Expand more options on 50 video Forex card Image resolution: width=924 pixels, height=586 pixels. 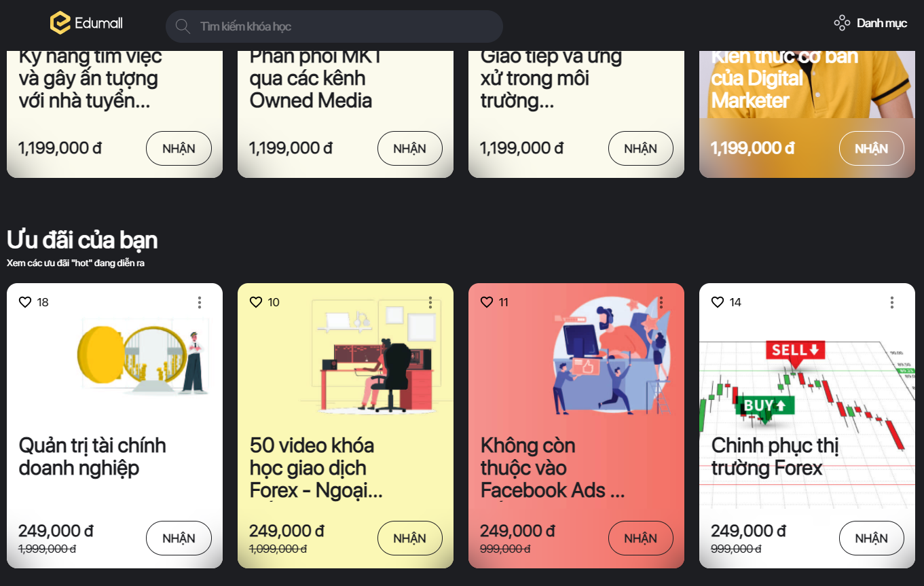(x=430, y=302)
